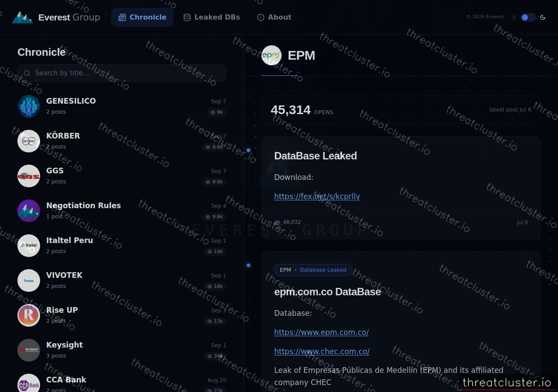
Task: Select the CCA Bank title
Action: click(x=66, y=380)
